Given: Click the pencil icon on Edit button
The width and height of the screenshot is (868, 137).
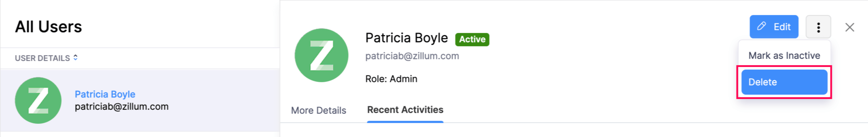Looking at the screenshot, I should coord(761,26).
